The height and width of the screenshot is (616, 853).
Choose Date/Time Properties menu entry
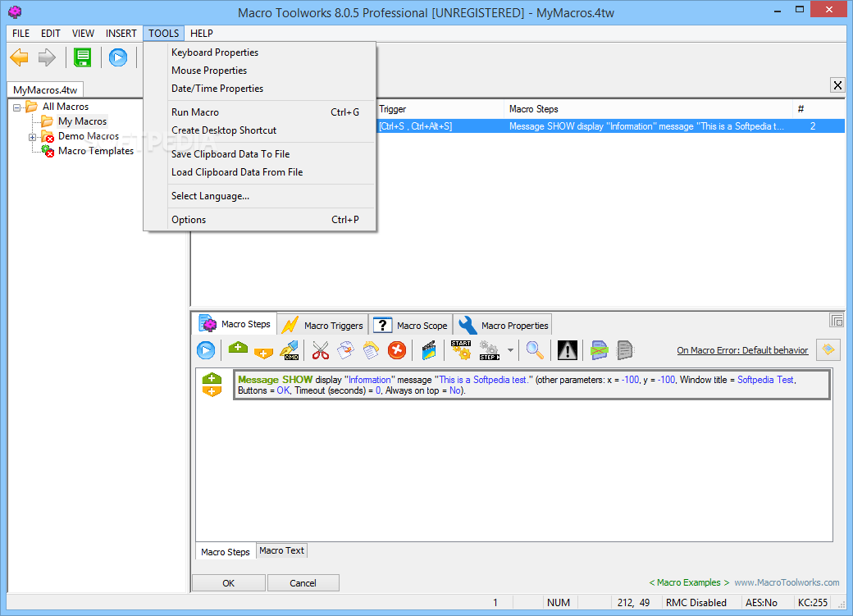(x=260, y=88)
